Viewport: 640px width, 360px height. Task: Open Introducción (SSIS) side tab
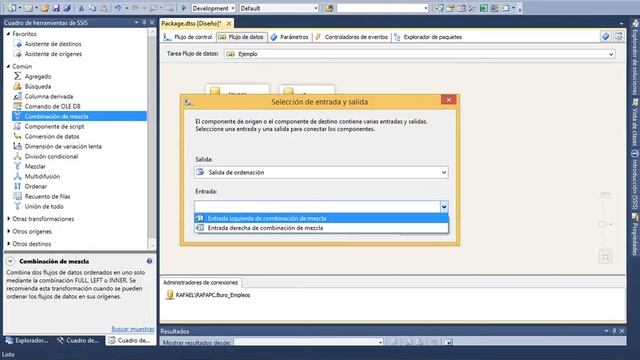(x=635, y=180)
